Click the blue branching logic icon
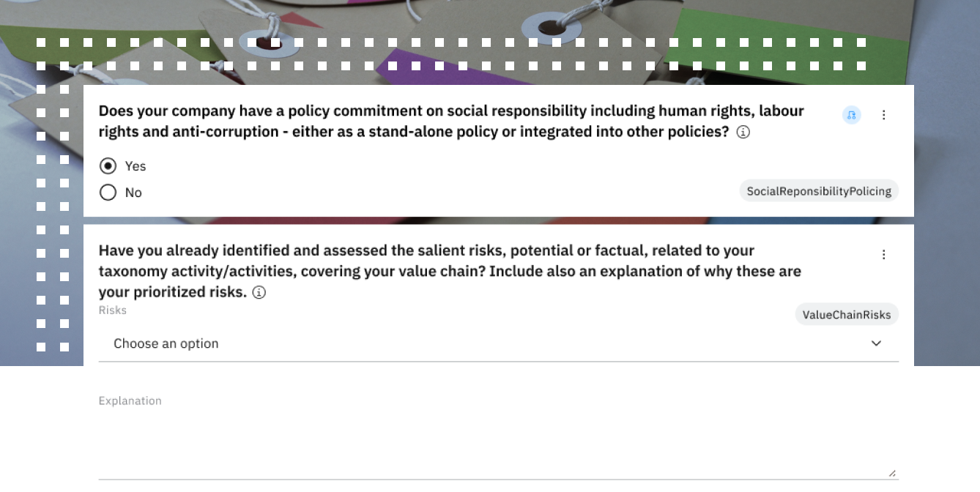This screenshot has height=492, width=980. tap(851, 115)
